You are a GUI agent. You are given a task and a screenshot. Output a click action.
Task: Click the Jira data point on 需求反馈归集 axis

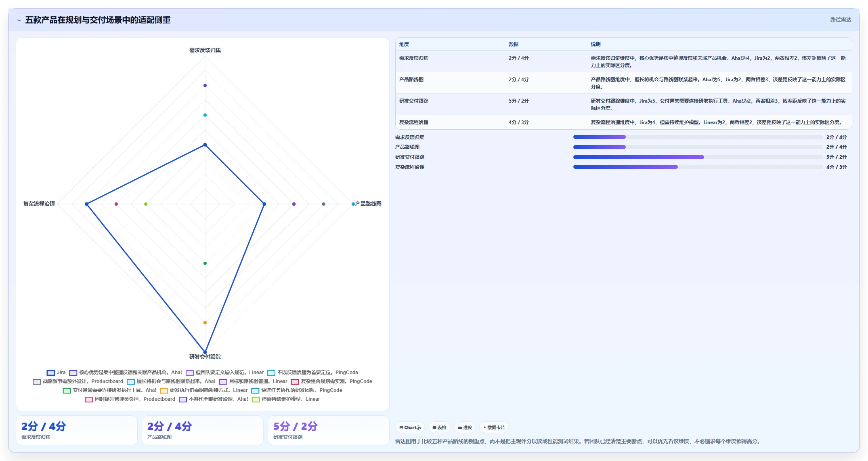(x=205, y=145)
